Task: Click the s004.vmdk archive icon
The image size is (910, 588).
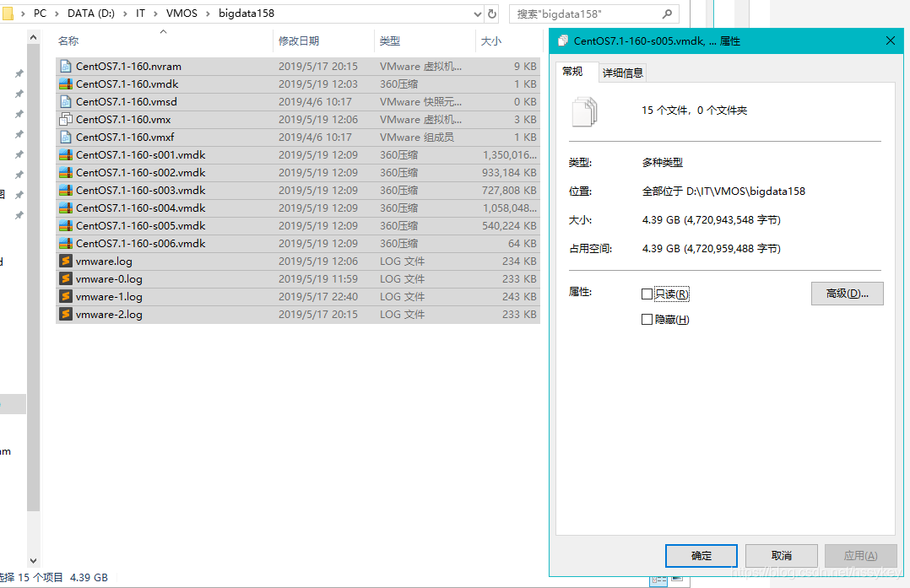Action: 66,208
